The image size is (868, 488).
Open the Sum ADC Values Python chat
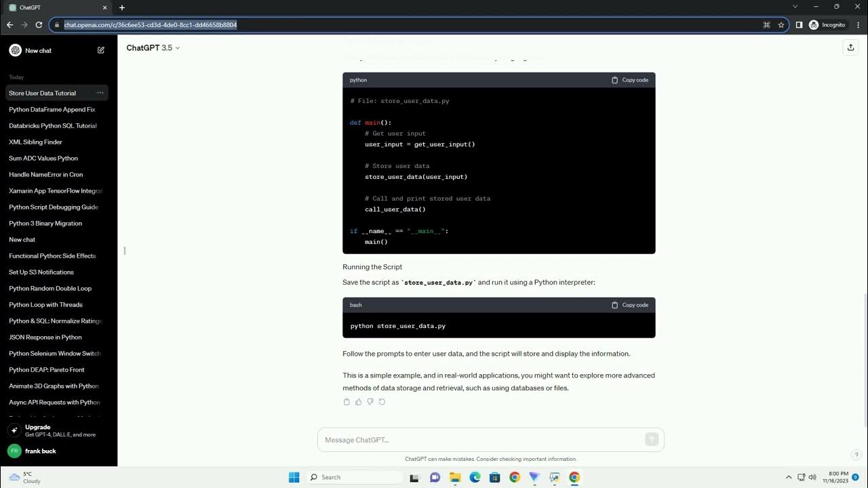57,158
